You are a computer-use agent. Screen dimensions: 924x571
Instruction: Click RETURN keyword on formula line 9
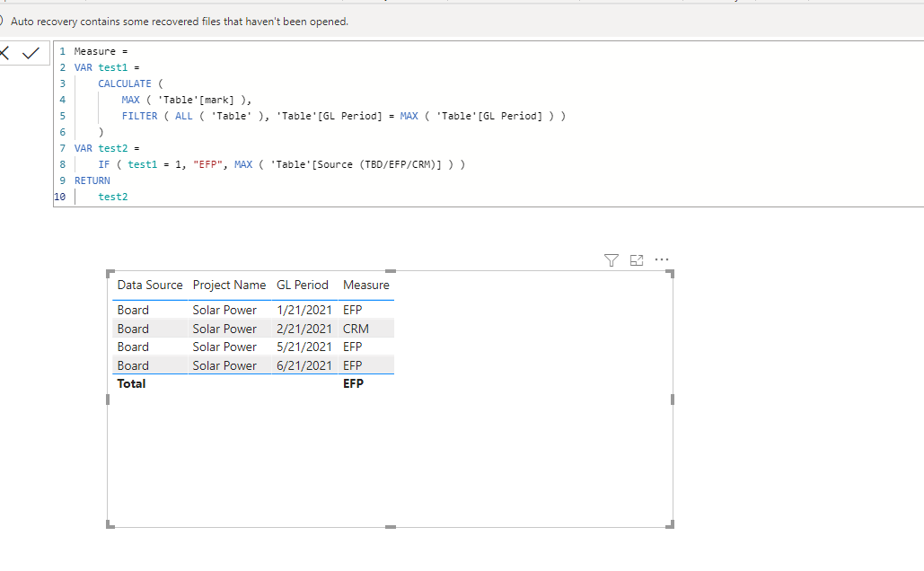[92, 180]
